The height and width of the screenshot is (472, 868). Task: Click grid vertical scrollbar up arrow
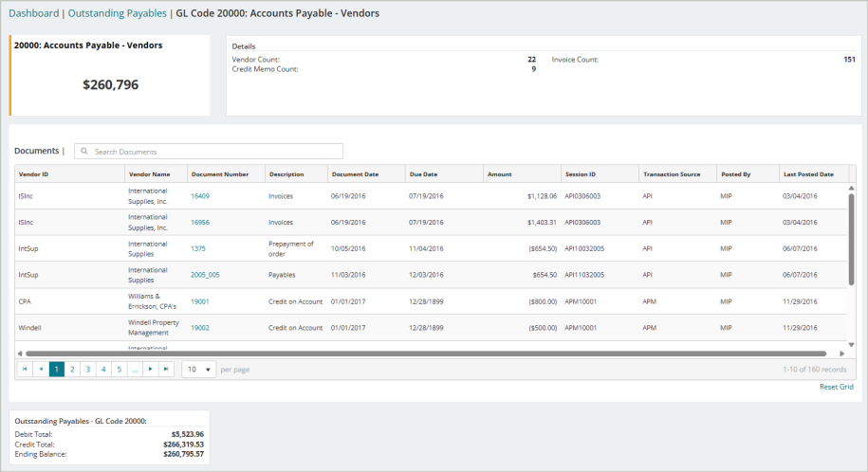(851, 189)
